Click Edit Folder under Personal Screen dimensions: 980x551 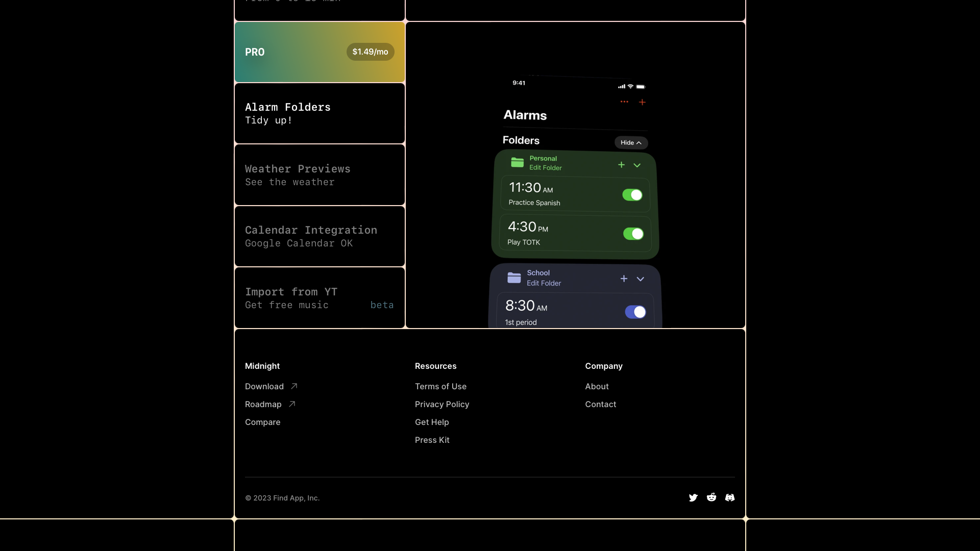coord(546,168)
